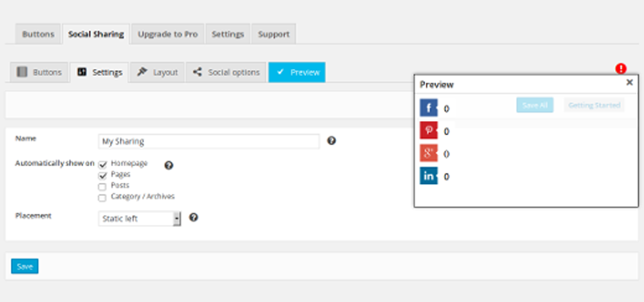Click the Placement label
The width and height of the screenshot is (644, 302).
tap(33, 216)
